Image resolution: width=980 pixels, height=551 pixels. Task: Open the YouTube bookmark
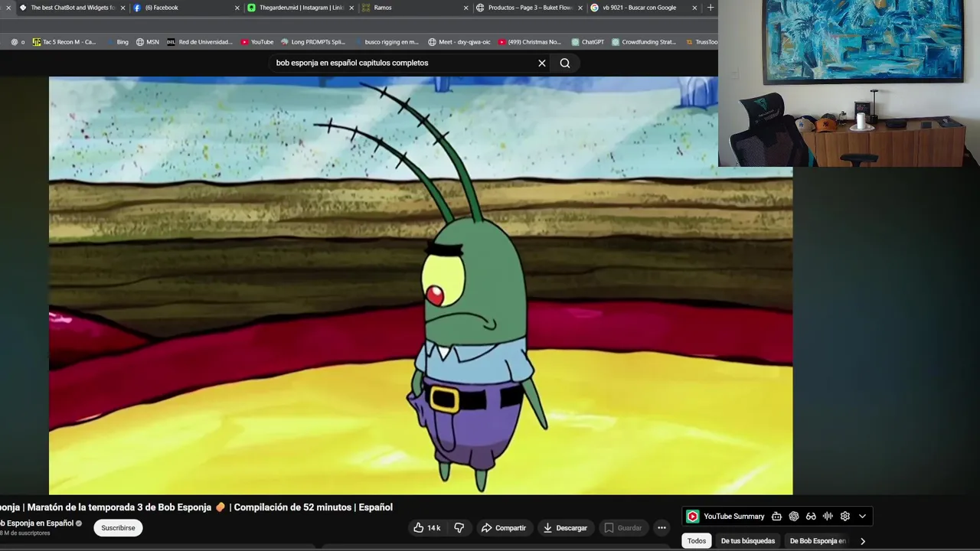[x=257, y=42]
